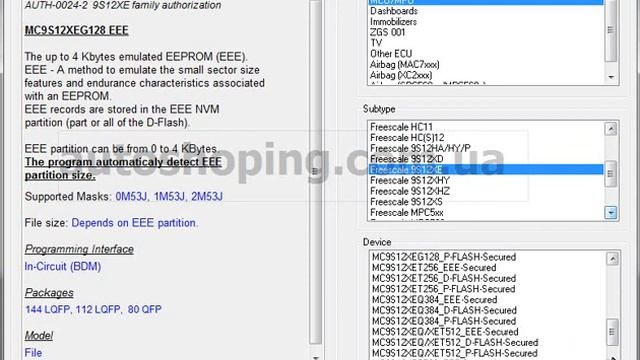Choose Freescale 9S12XHZ subtype
Image resolution: width=640 pixels, height=360 pixels.
486,191
